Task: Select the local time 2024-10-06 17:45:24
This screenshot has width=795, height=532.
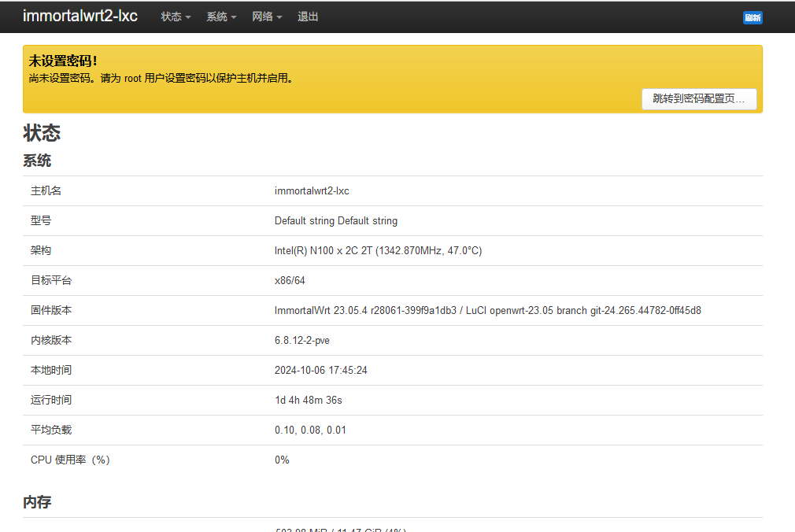Action: 321,370
